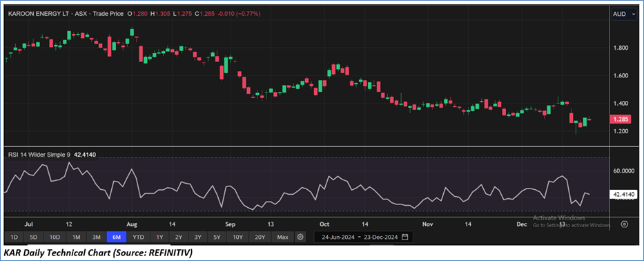The height and width of the screenshot is (261, 644).
Task: Click the -0.010 (-0.77%) change value
Action: tap(238, 14)
